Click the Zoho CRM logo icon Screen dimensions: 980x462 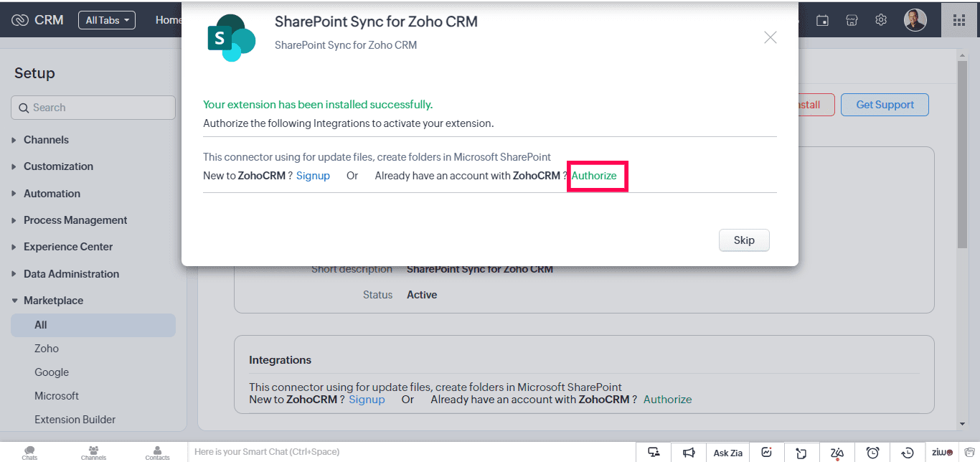tap(19, 20)
